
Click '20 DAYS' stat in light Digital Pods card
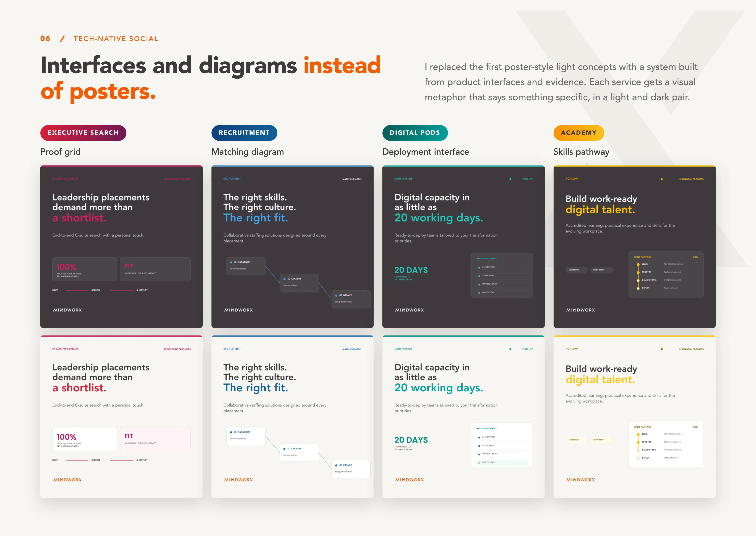click(411, 440)
